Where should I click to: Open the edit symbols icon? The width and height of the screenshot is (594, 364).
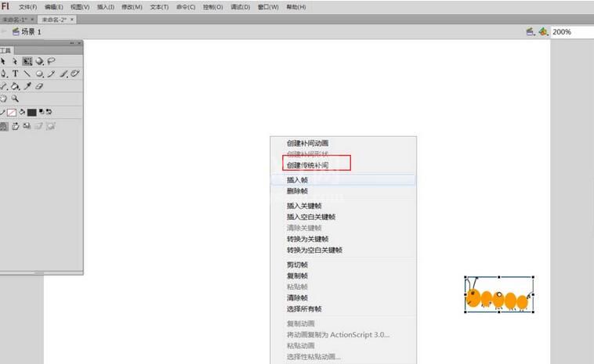pyautogui.click(x=543, y=32)
